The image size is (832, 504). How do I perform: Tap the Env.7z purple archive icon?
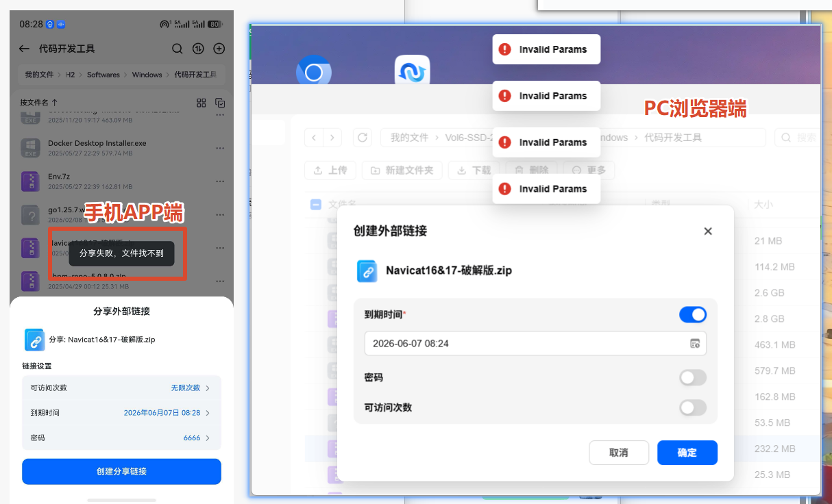click(x=30, y=181)
